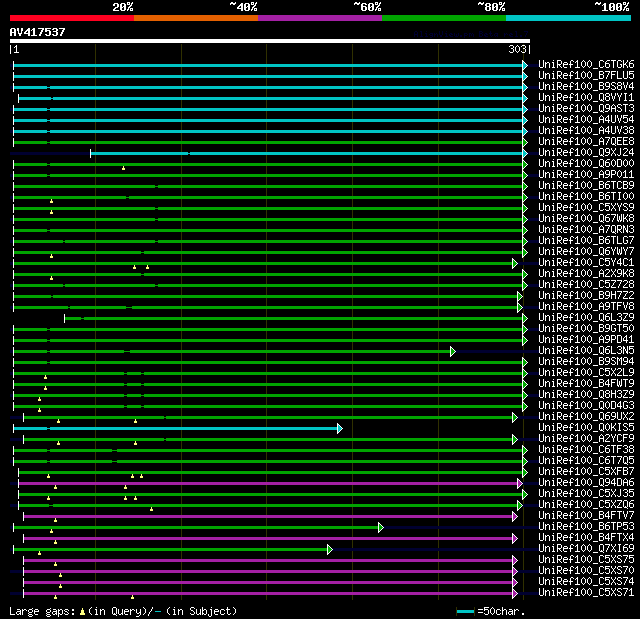Select the UniRef100_B9H7Z2 hit
Viewport: 640px width, 619px height.
click(x=586, y=296)
